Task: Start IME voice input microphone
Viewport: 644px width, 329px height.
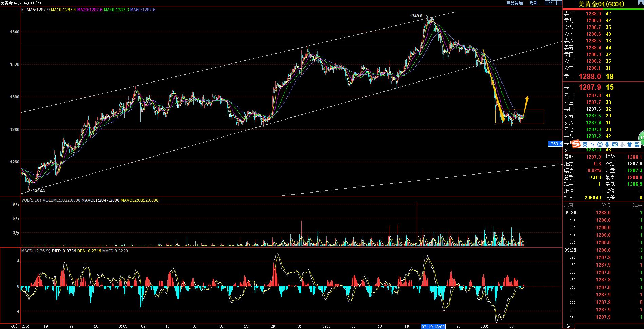Action: pos(607,144)
